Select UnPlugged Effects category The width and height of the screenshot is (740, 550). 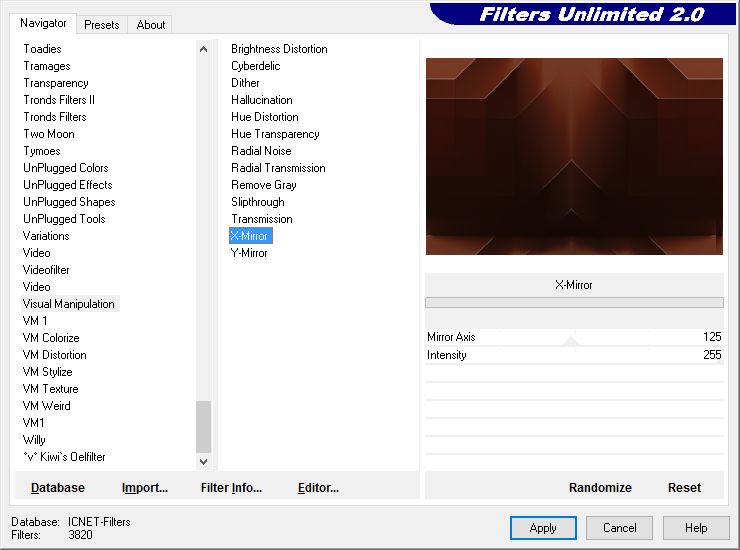[67, 185]
